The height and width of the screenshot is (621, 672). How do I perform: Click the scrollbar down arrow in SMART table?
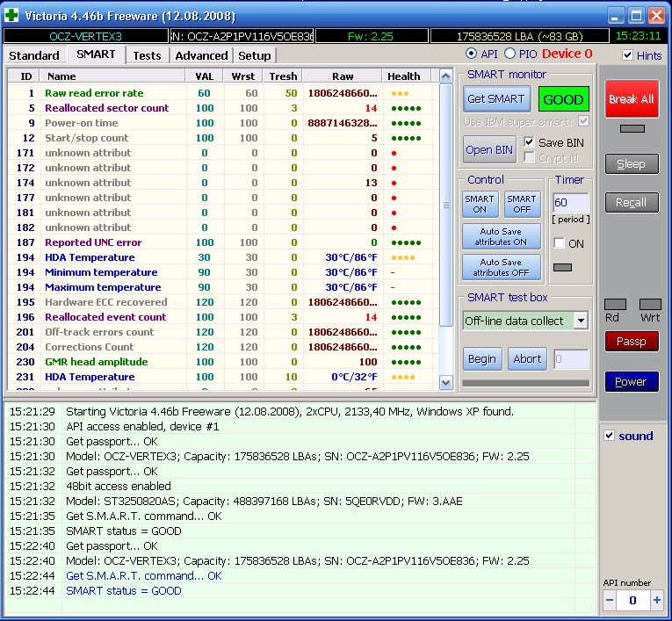(x=445, y=383)
